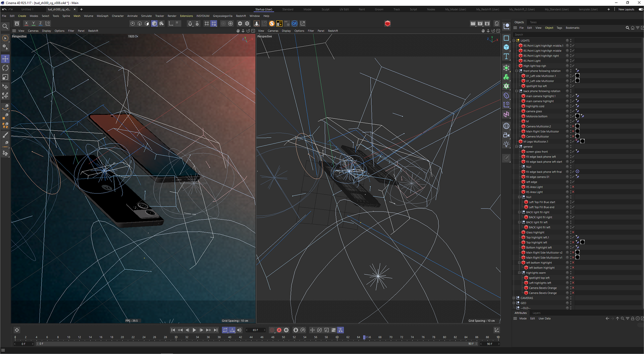Open left viewport Cameras menu

pyautogui.click(x=33, y=31)
